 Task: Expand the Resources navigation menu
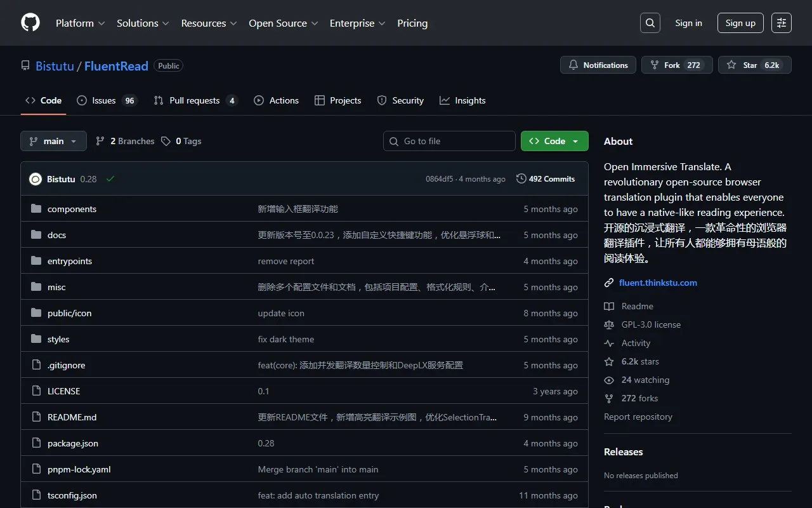click(209, 23)
